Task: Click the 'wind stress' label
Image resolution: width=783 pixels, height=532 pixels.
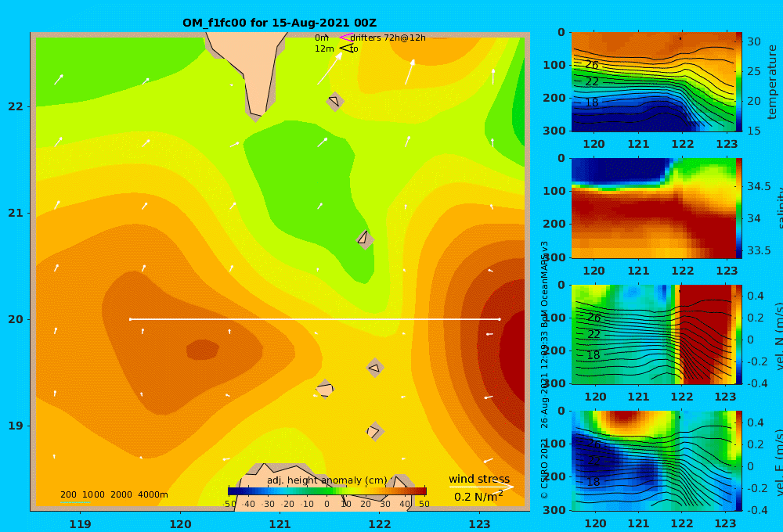Action: point(479,479)
